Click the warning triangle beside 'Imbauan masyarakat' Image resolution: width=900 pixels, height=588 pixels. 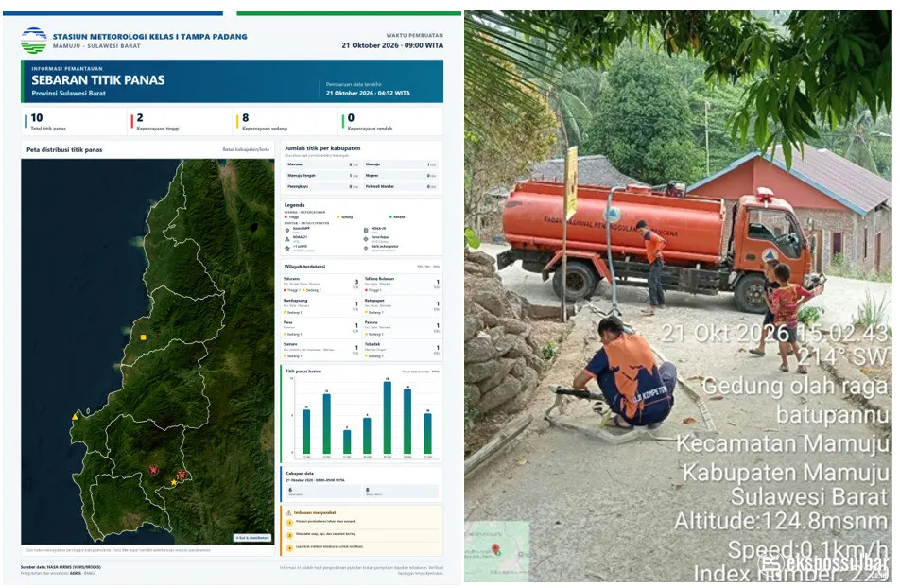(289, 513)
